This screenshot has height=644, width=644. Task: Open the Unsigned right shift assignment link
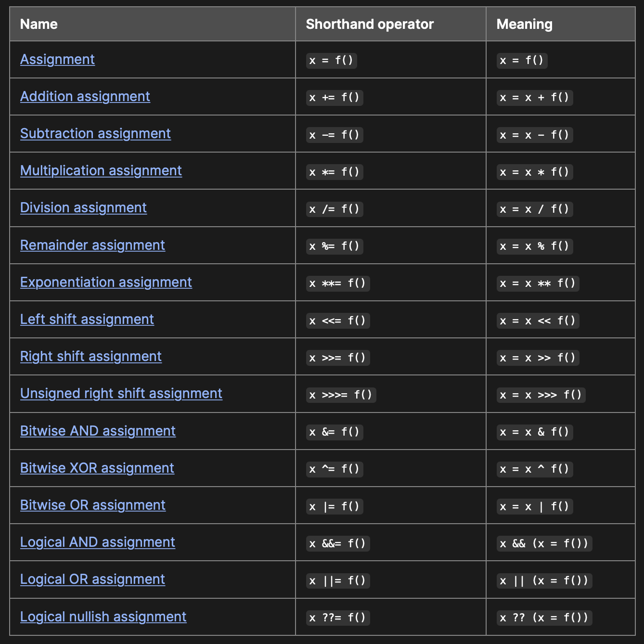click(121, 393)
